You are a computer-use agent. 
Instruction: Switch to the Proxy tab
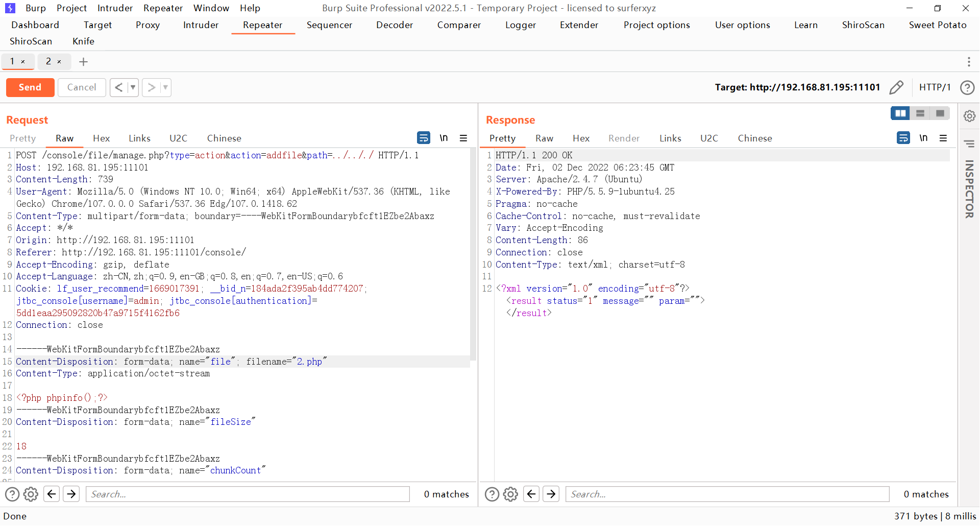click(x=148, y=25)
